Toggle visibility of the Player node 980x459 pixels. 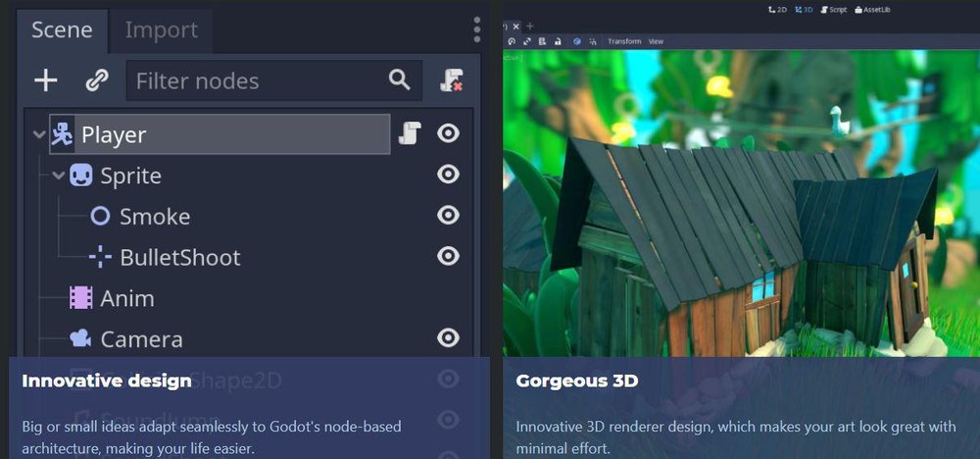pyautogui.click(x=448, y=133)
